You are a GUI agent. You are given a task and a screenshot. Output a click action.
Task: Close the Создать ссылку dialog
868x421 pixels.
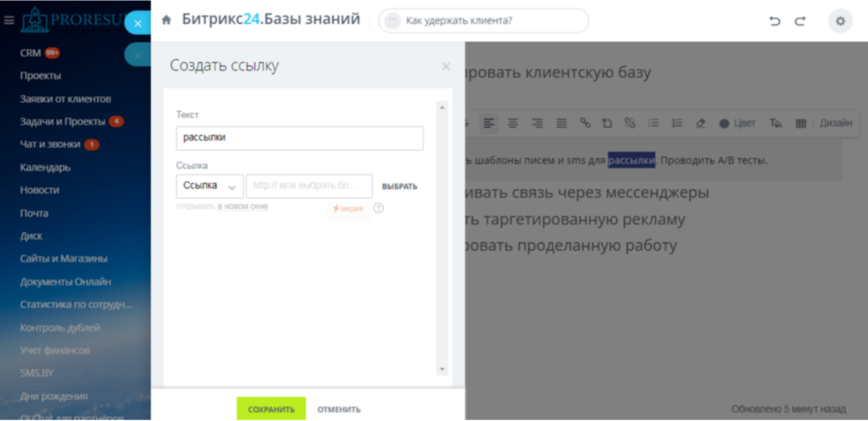point(446,66)
